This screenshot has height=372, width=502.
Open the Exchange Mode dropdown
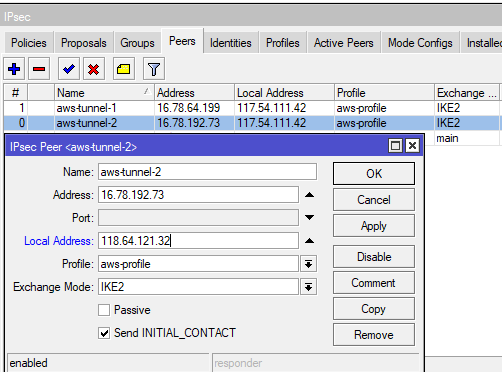(x=308, y=287)
